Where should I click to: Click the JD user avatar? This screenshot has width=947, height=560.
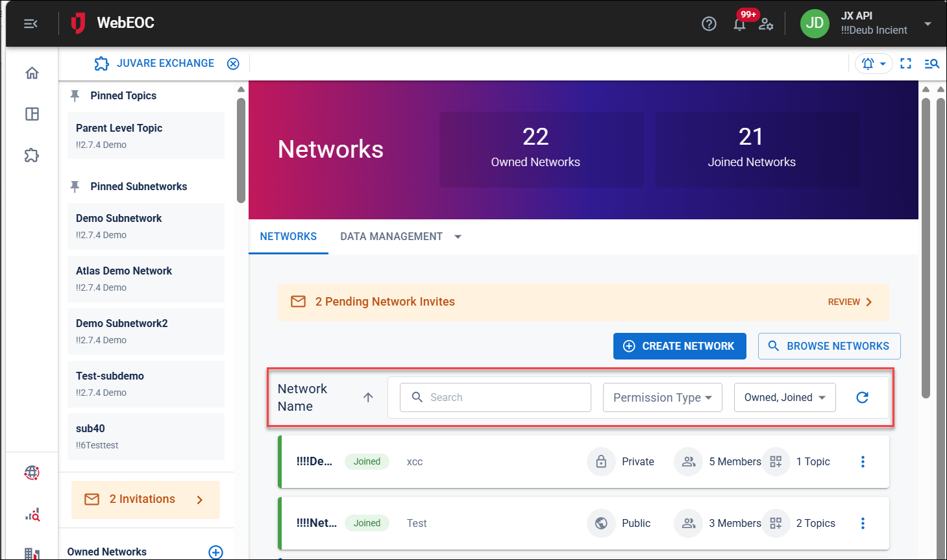pyautogui.click(x=815, y=23)
